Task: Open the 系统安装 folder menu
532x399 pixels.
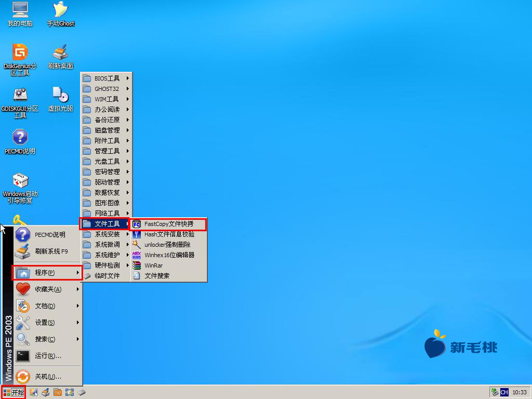Action: point(106,234)
